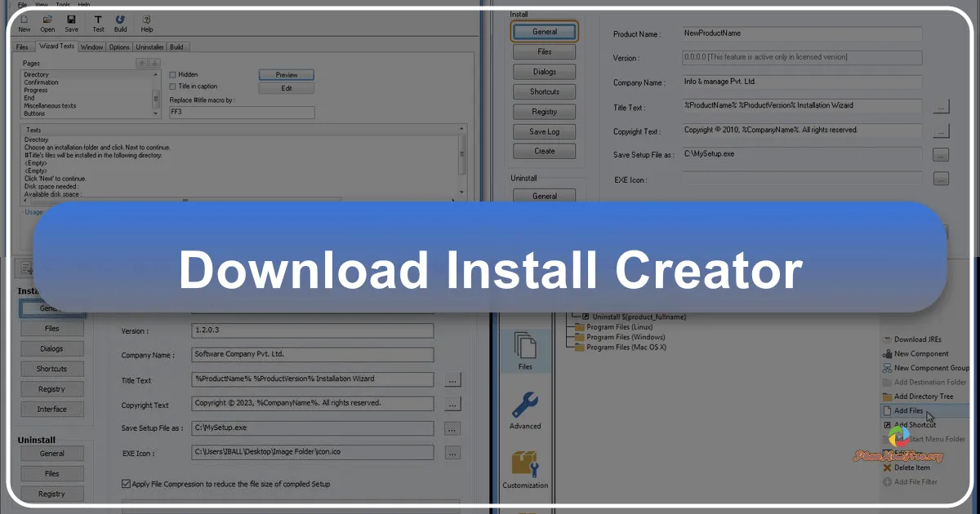The height and width of the screenshot is (514, 980).
Task: Click the Preview button
Action: click(286, 73)
